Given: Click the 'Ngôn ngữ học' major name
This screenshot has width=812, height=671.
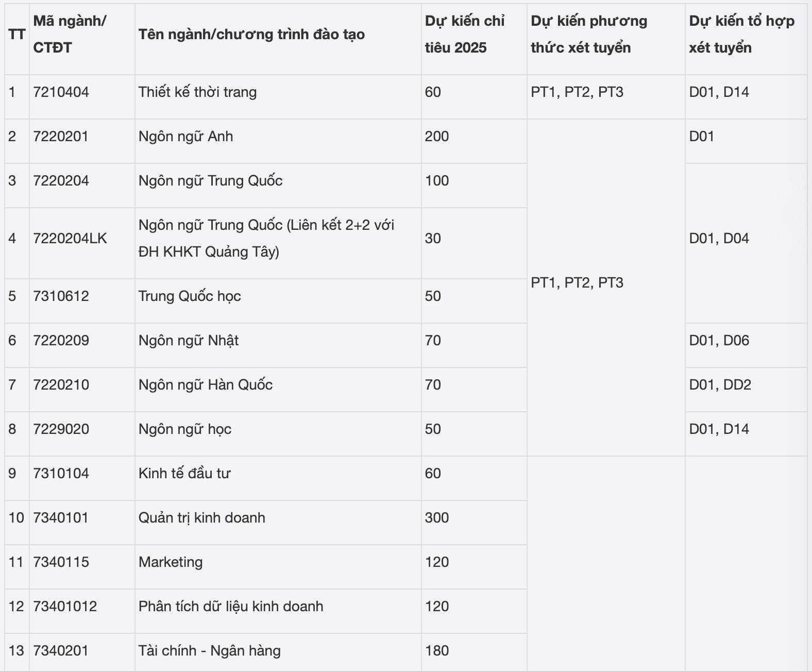Looking at the screenshot, I should click(x=185, y=429).
